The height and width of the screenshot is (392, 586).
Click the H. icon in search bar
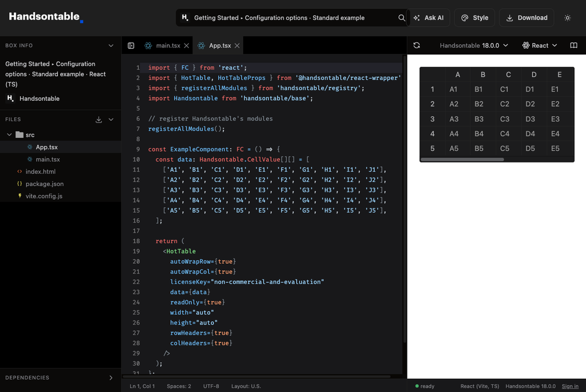[185, 18]
